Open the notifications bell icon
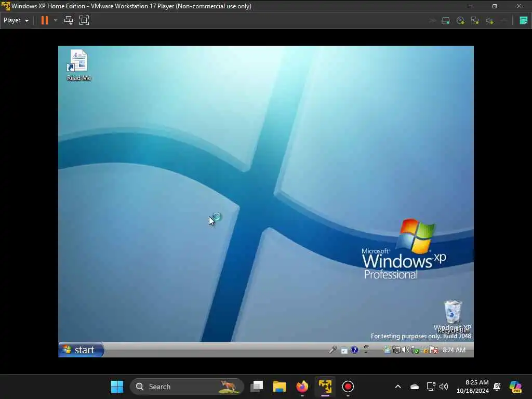532x399 pixels. click(x=497, y=387)
